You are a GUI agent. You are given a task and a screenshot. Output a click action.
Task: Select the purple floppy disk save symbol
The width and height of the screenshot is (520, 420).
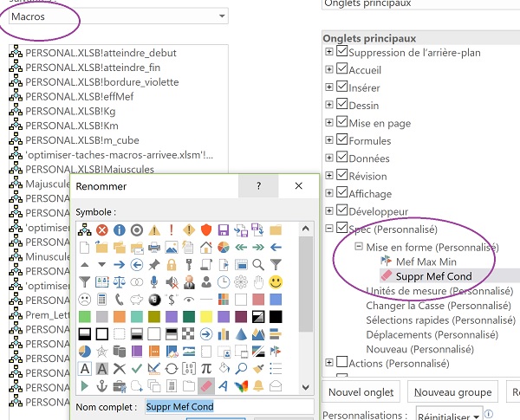coord(224,229)
